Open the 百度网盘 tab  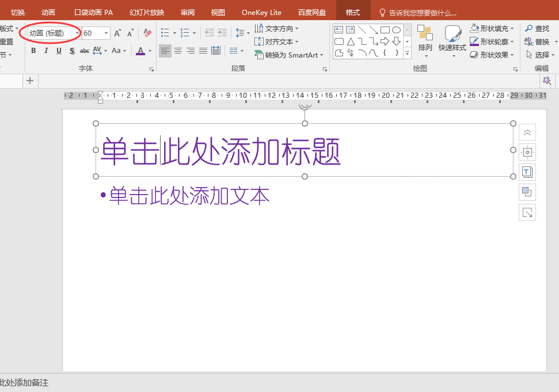(x=312, y=13)
